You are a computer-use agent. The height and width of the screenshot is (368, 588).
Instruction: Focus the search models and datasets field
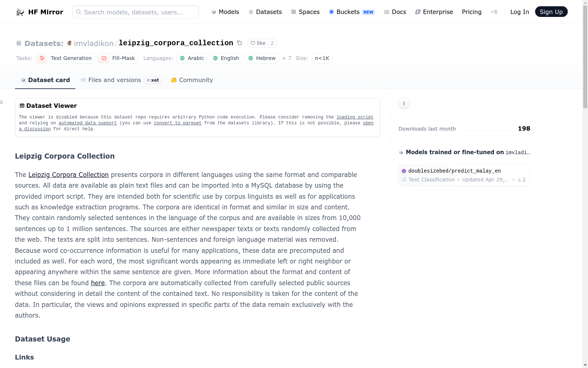click(135, 12)
